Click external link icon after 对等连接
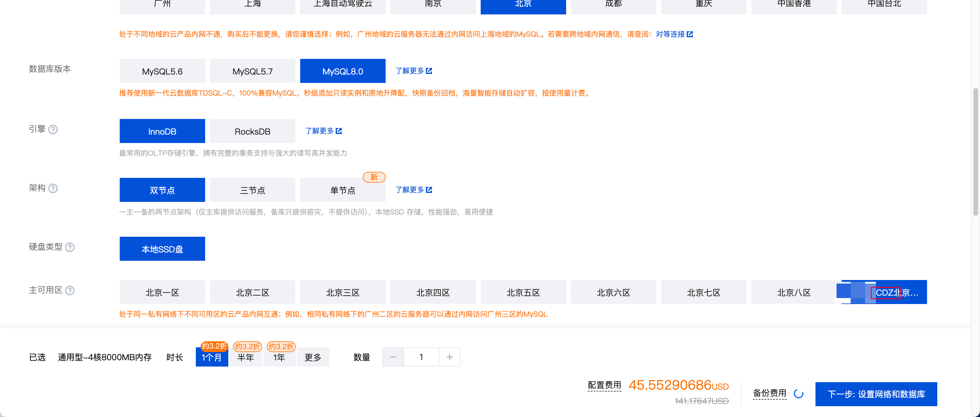This screenshot has height=417, width=980. click(x=690, y=34)
